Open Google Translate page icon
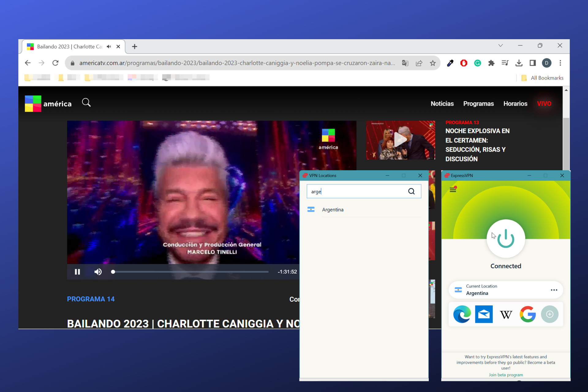This screenshot has width=588, height=392. point(405,63)
